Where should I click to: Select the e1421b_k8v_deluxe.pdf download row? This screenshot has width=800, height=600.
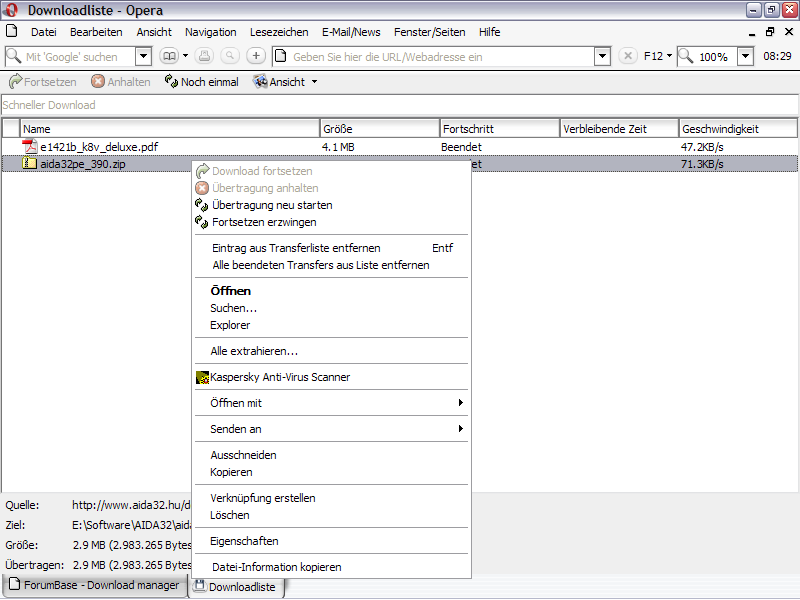tap(399, 147)
